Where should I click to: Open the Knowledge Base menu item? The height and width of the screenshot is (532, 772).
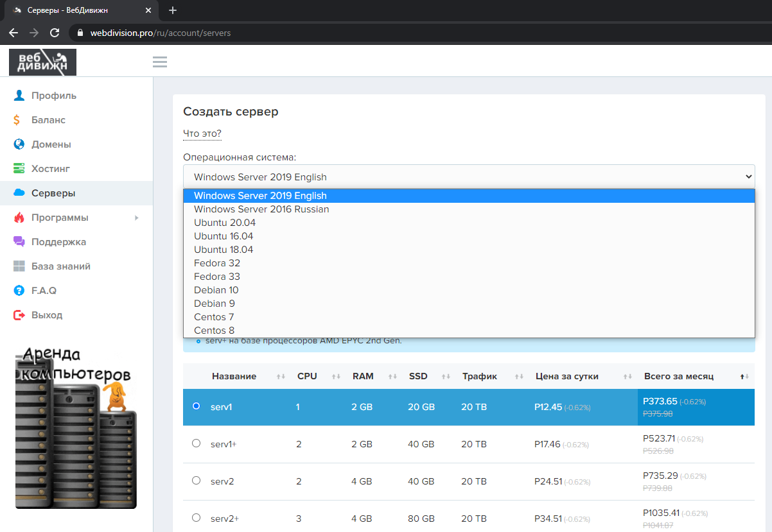pos(60,266)
